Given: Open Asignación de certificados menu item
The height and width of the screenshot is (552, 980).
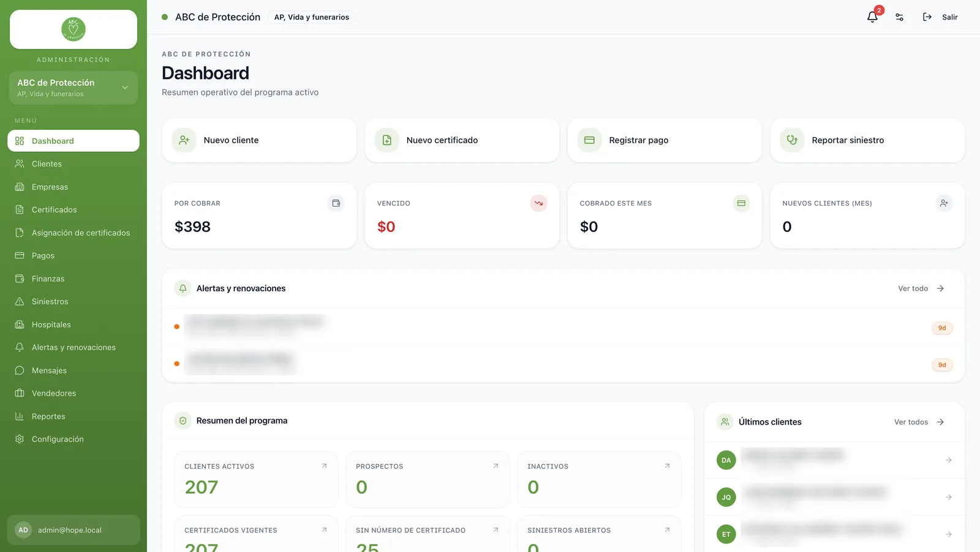Looking at the screenshot, I should [x=73, y=233].
